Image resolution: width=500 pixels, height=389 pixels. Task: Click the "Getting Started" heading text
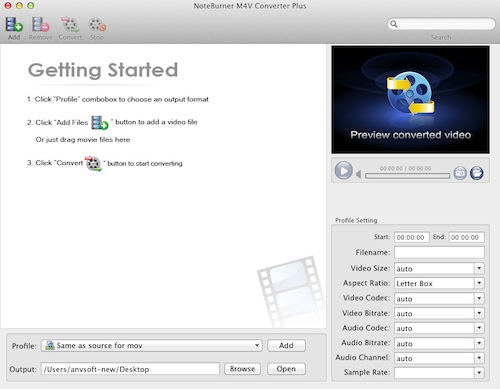point(103,70)
